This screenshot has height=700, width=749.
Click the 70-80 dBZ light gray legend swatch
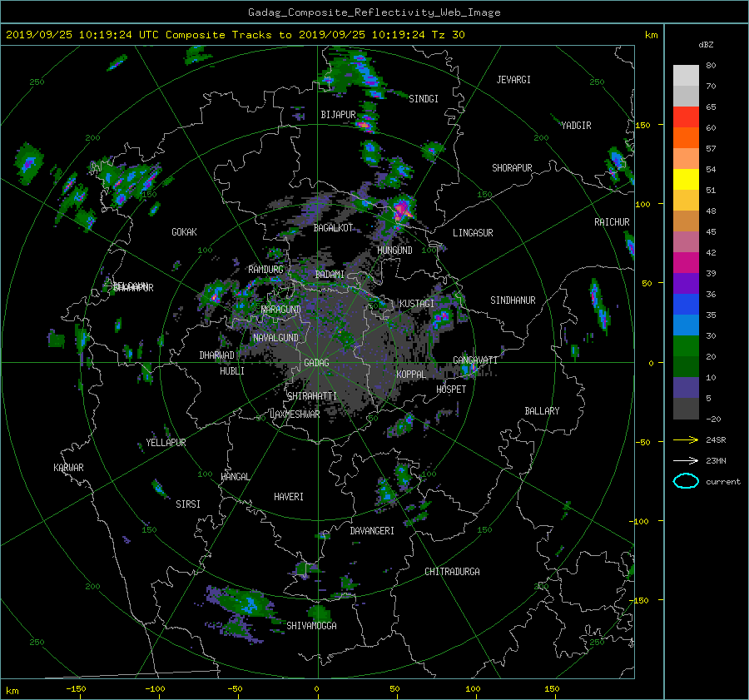coord(686,76)
